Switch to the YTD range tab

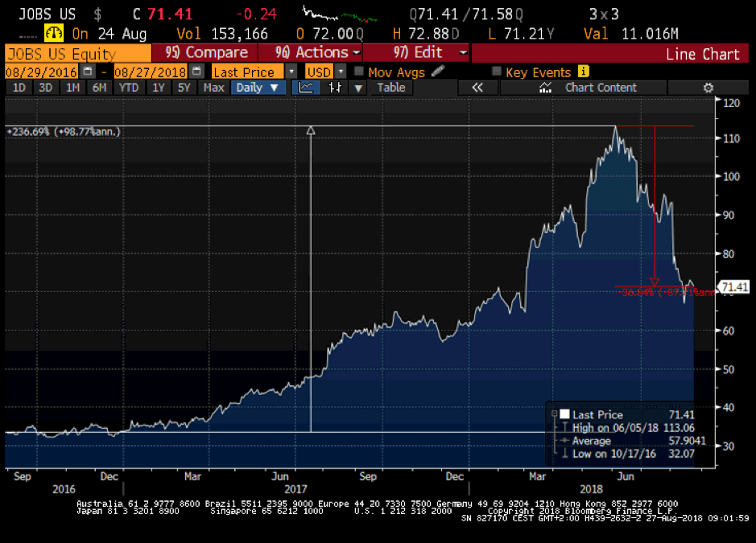click(x=129, y=88)
